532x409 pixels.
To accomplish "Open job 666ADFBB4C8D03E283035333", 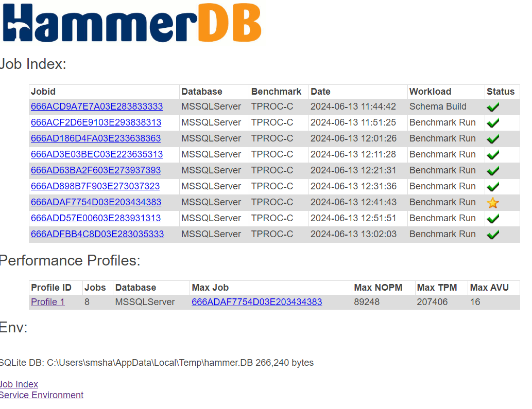I will [97, 234].
